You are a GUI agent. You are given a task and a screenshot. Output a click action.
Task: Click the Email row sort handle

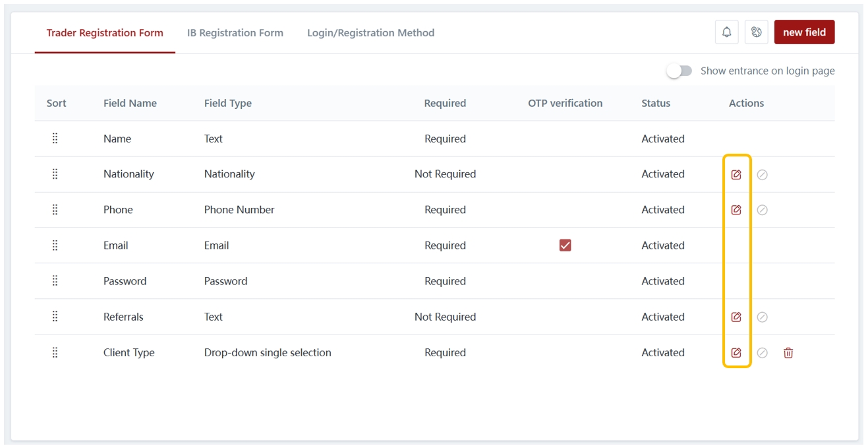pos(55,245)
